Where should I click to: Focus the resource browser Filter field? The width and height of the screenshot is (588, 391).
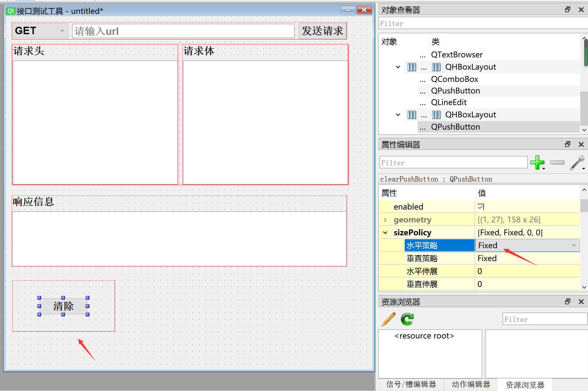pyautogui.click(x=545, y=319)
